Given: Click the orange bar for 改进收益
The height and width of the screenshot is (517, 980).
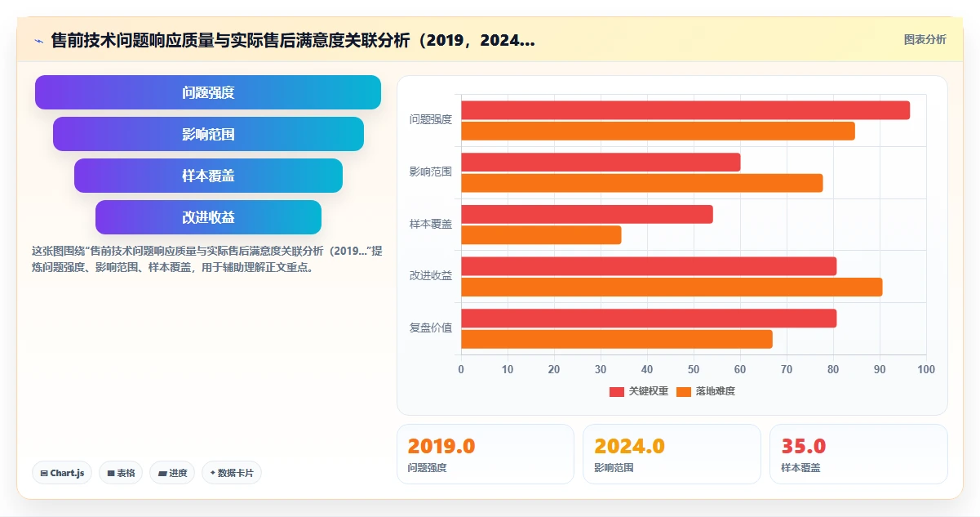Looking at the screenshot, I should (x=672, y=287).
